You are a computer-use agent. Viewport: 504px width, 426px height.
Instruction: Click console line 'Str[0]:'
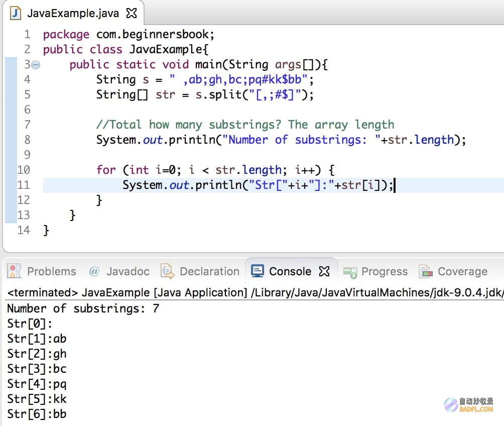point(30,324)
